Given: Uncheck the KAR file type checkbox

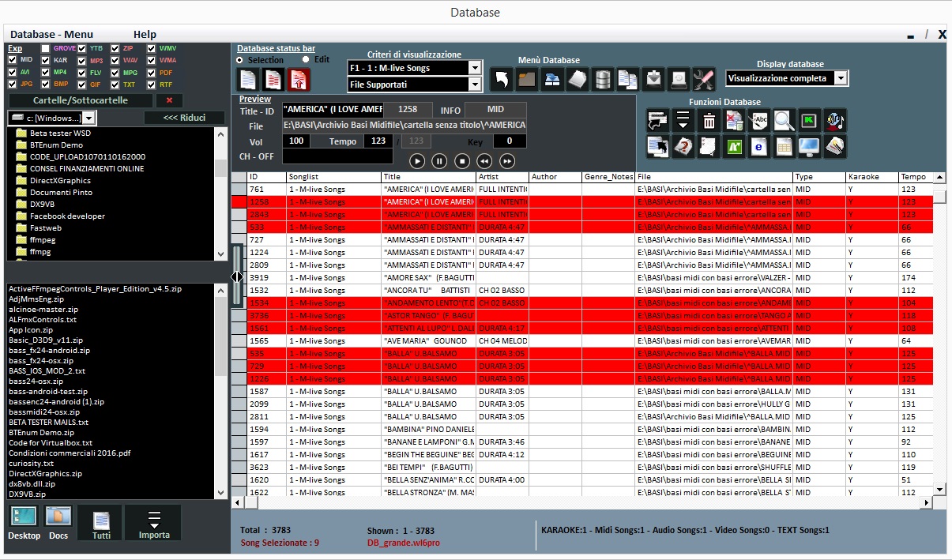Looking at the screenshot, I should (45, 60).
